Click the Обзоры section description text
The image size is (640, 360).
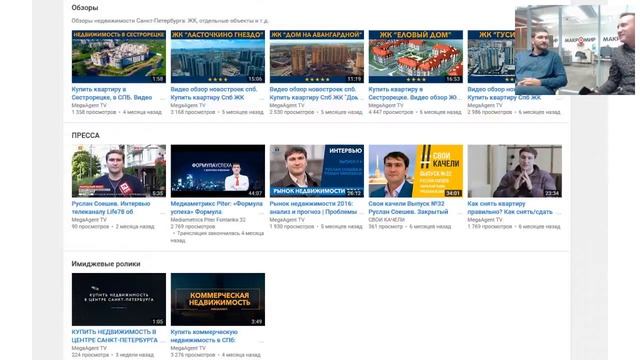point(170,20)
